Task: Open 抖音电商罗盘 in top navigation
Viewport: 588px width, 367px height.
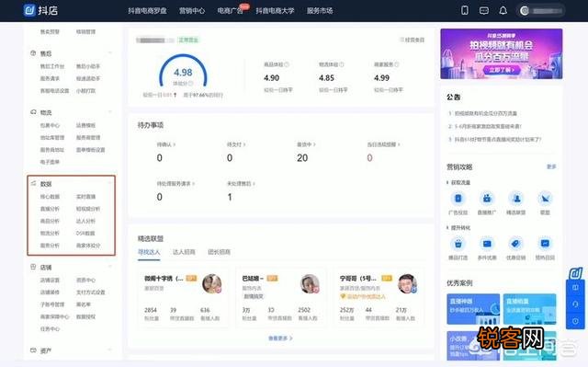Action: tap(147, 11)
